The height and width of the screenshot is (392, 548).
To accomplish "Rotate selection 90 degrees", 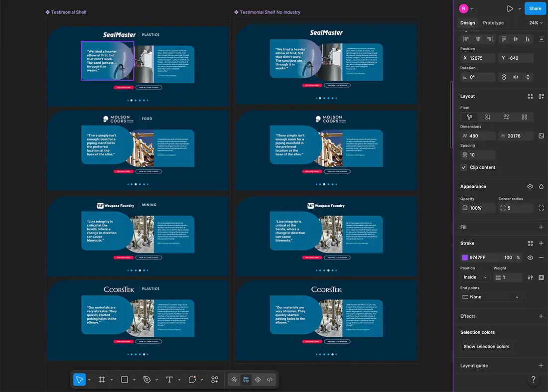I will coord(504,77).
